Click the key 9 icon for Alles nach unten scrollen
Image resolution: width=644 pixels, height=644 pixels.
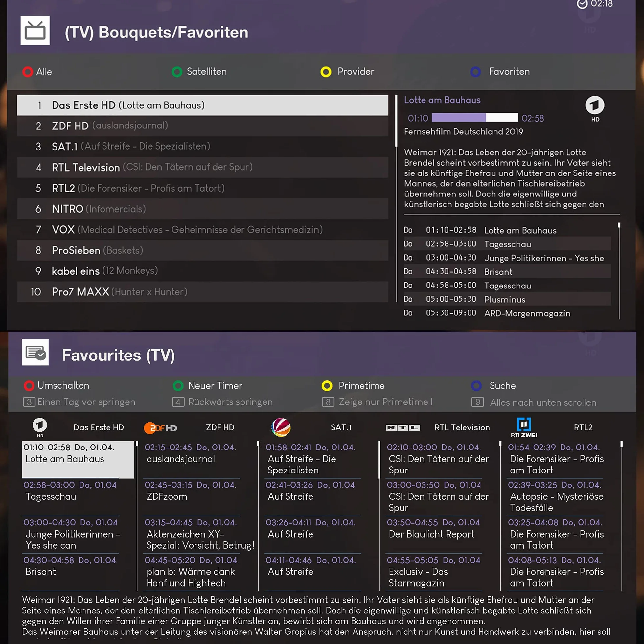[478, 402]
